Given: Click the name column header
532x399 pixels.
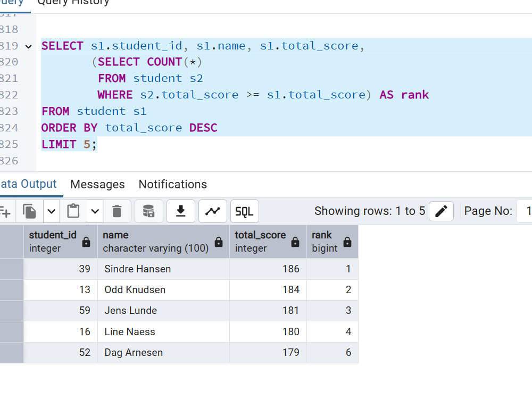Looking at the screenshot, I should 163,242.
